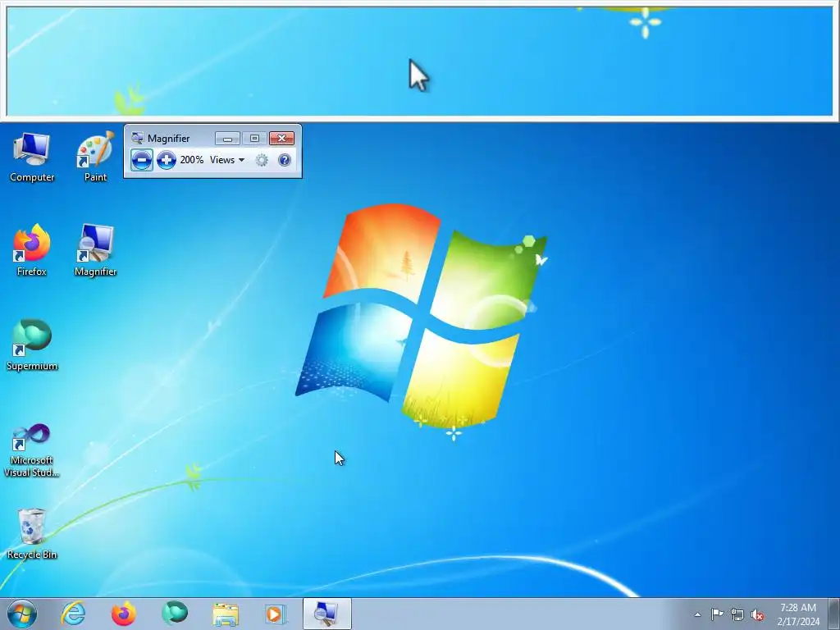This screenshot has height=630, width=840.
Task: Open Magnifier help question mark icon
Action: [x=285, y=160]
